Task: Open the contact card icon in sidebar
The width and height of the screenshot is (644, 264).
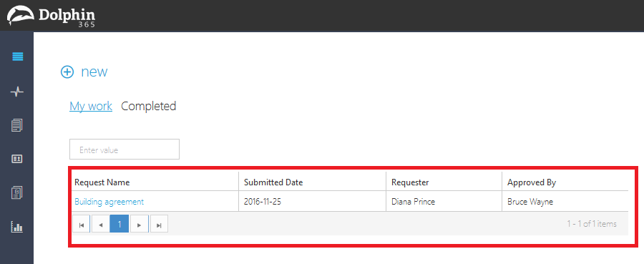Action: (17, 159)
